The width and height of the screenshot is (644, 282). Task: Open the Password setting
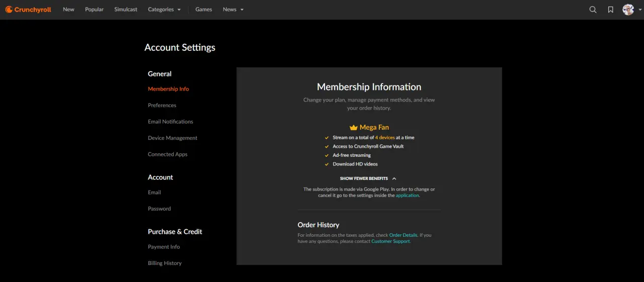click(x=159, y=209)
